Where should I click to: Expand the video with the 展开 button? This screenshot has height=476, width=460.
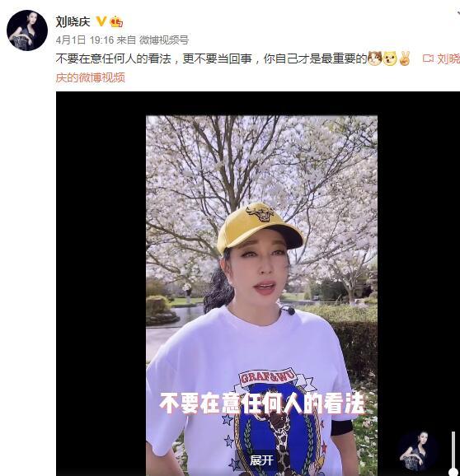(261, 460)
